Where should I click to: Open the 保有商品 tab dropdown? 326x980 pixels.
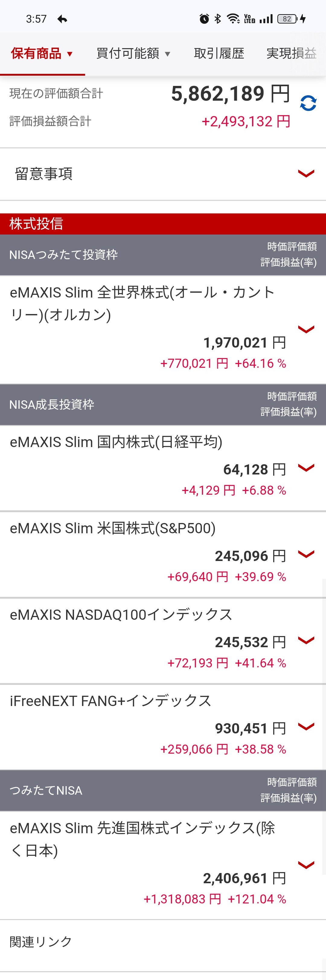42,54
